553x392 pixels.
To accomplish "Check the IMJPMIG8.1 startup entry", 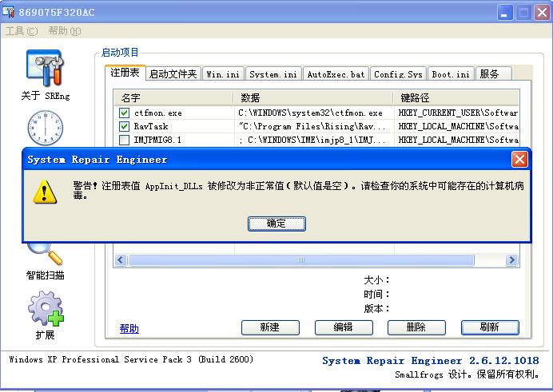I will click(124, 140).
